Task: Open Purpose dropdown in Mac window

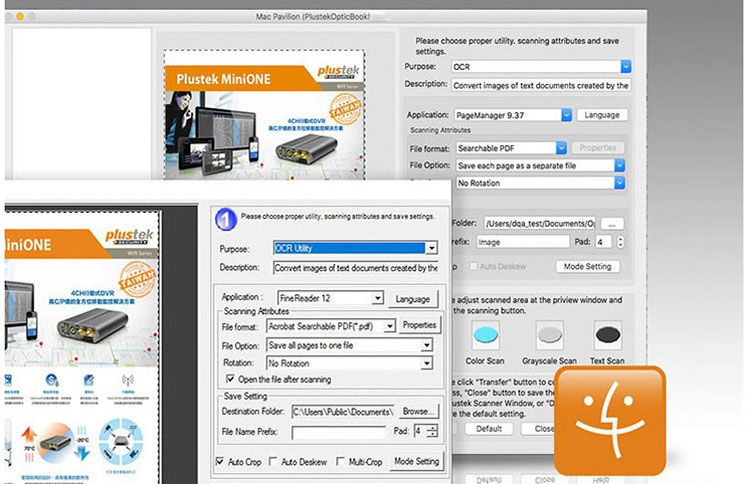Action: point(626,66)
